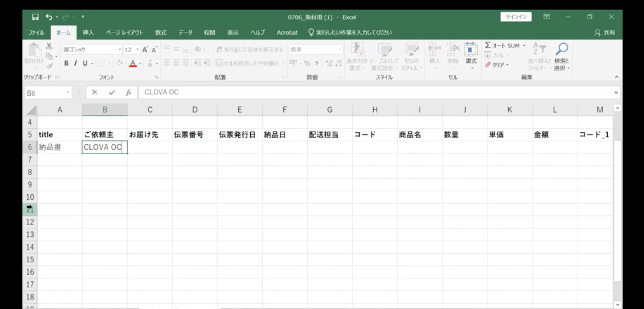Screen dimensions: 644x309
Task: Click the Sign in (サインイン) button
Action: pos(516,17)
